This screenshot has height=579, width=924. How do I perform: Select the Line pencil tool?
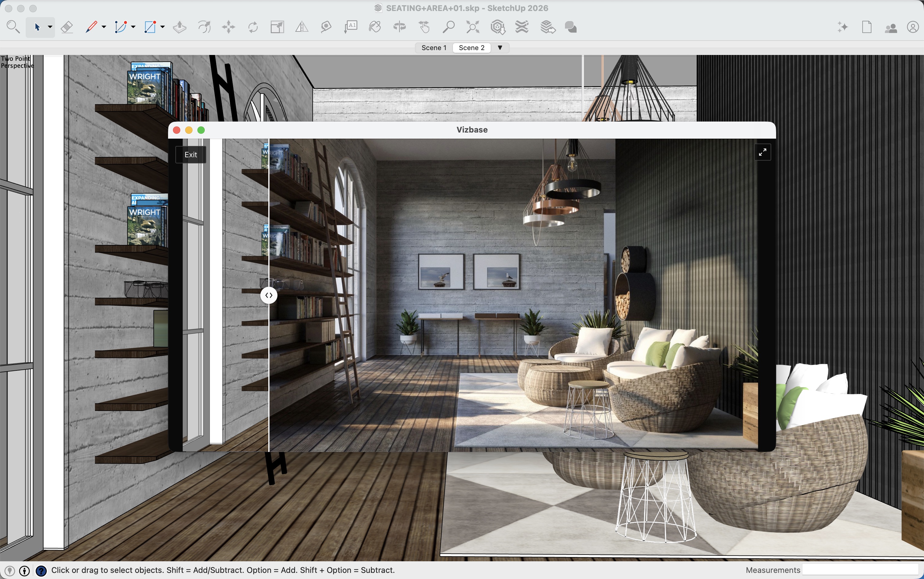(91, 27)
